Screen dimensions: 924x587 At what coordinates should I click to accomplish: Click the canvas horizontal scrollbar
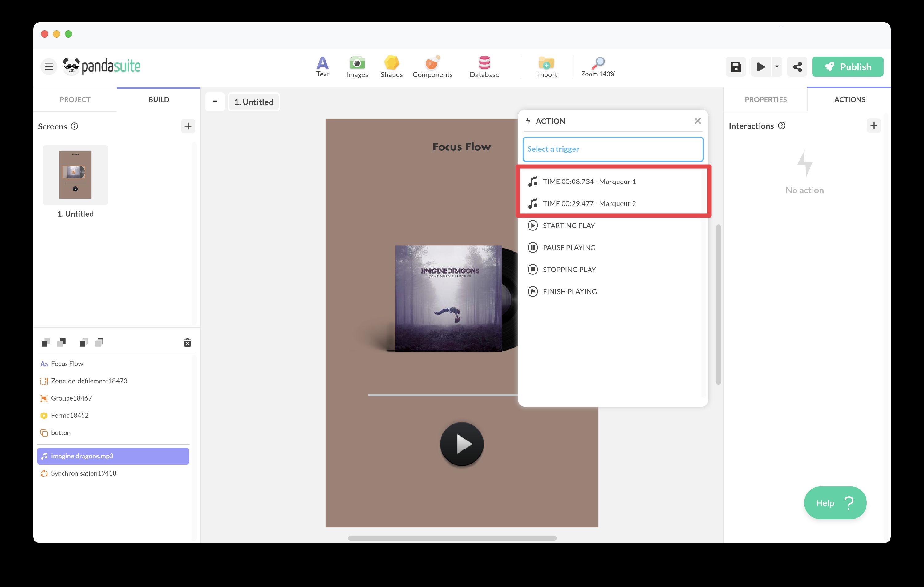click(x=452, y=538)
